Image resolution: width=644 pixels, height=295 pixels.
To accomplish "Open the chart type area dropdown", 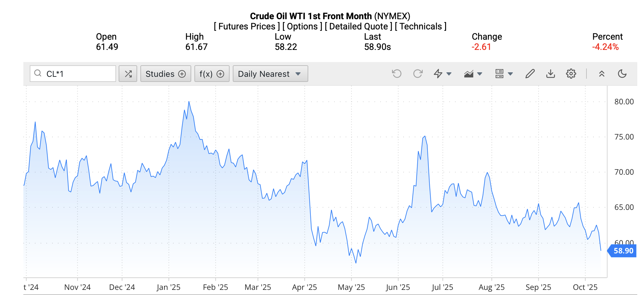I will coord(473,74).
